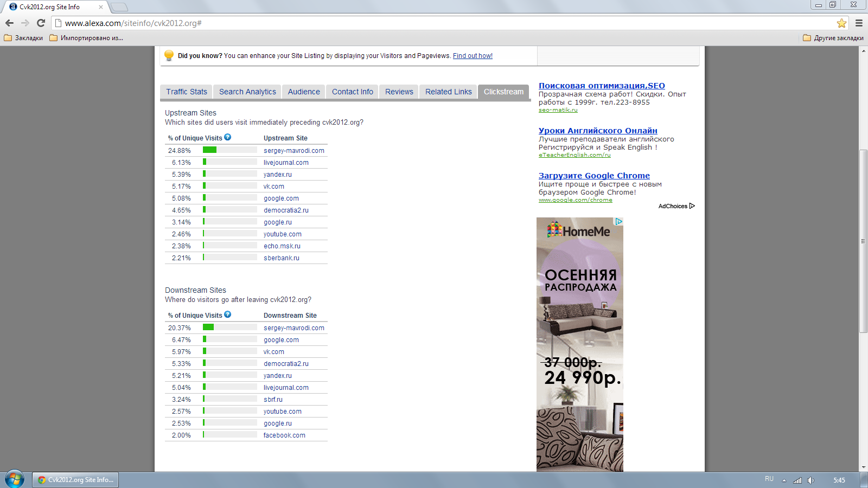Image resolution: width=868 pixels, height=488 pixels.
Task: Expand the Другие закладки folder
Action: pyautogui.click(x=833, y=38)
